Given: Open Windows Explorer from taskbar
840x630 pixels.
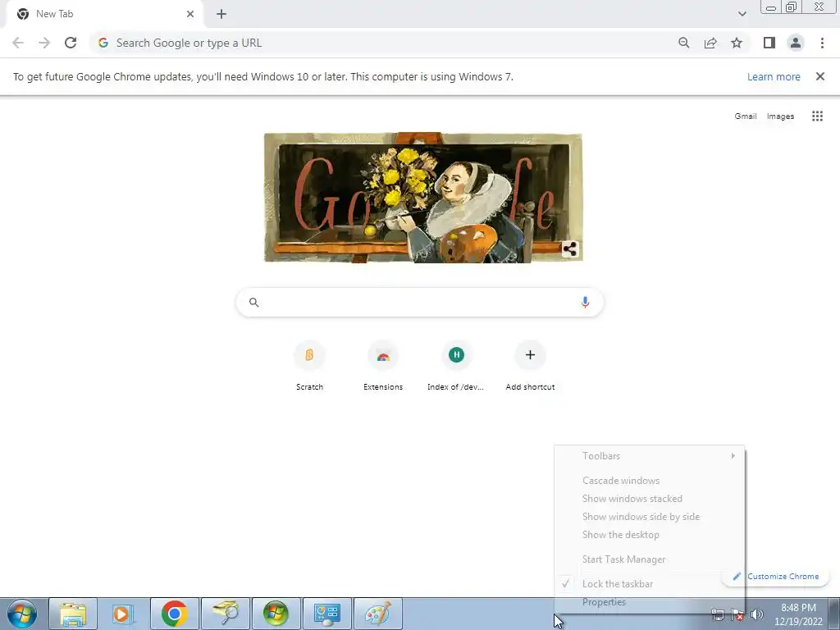Looking at the screenshot, I should [x=73, y=614].
